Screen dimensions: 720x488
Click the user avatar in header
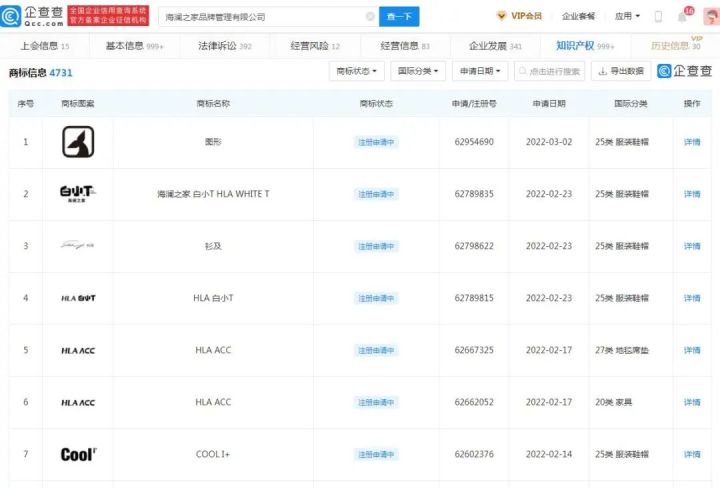712,16
